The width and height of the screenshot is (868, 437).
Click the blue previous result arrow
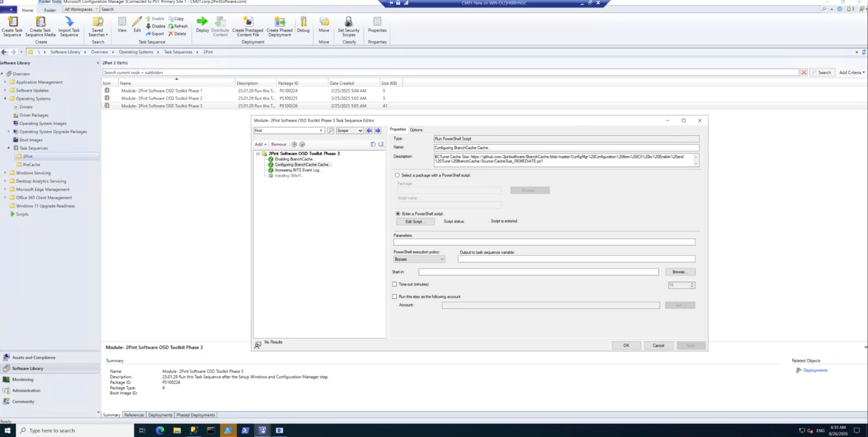369,131
